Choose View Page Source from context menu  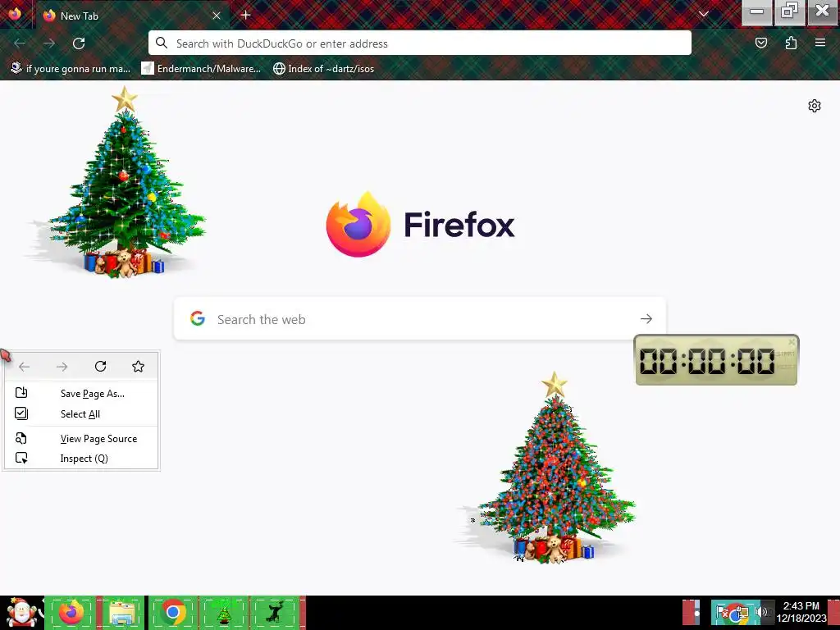(x=81, y=438)
